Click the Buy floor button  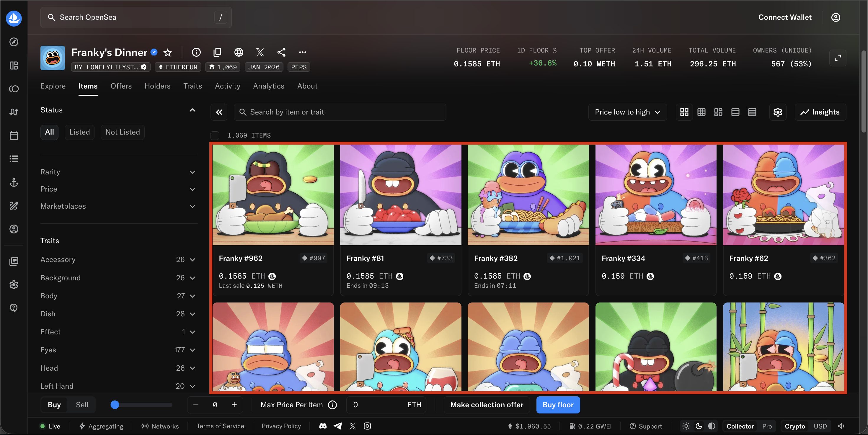558,405
